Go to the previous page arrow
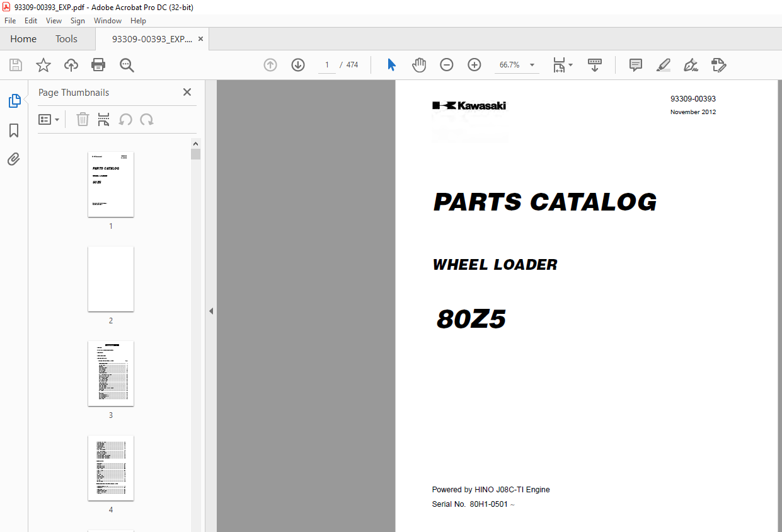This screenshot has width=782, height=532. (270, 65)
